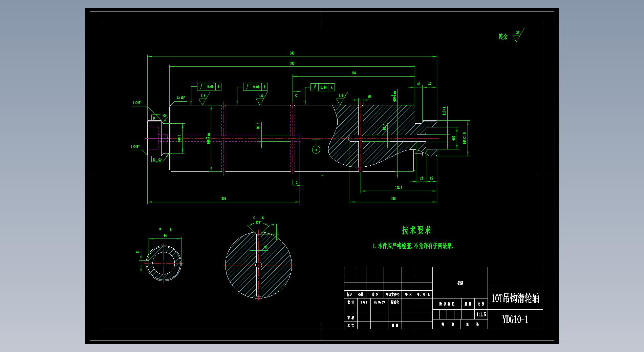The width and height of the screenshot is (644, 352).
Task: Click the 210 bottom dimension text
Action: 223,199
